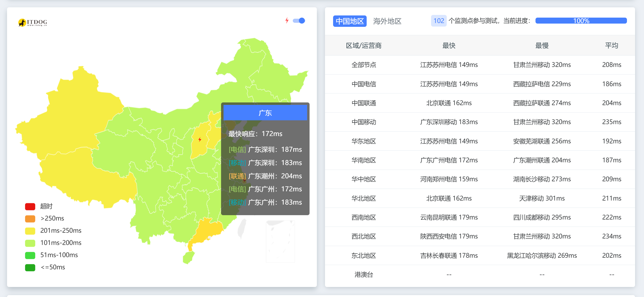
Task: Click the 平均 column header
Action: (612, 46)
